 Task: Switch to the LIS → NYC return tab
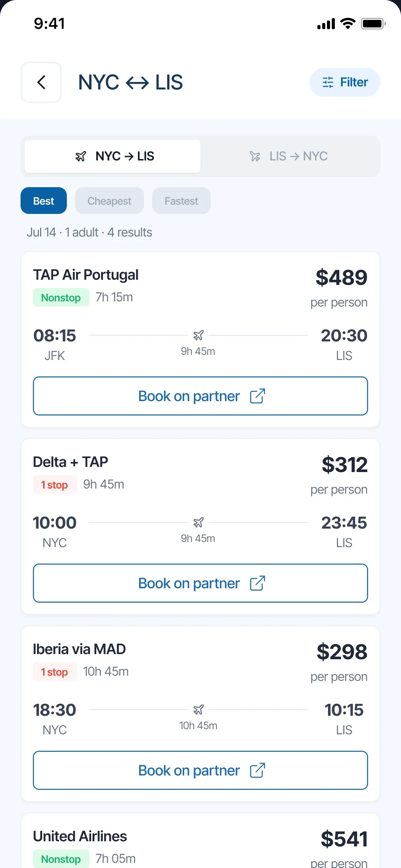click(289, 156)
